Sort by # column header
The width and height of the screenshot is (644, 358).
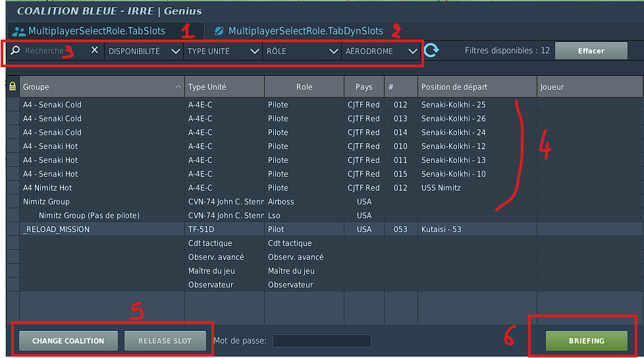coord(401,87)
